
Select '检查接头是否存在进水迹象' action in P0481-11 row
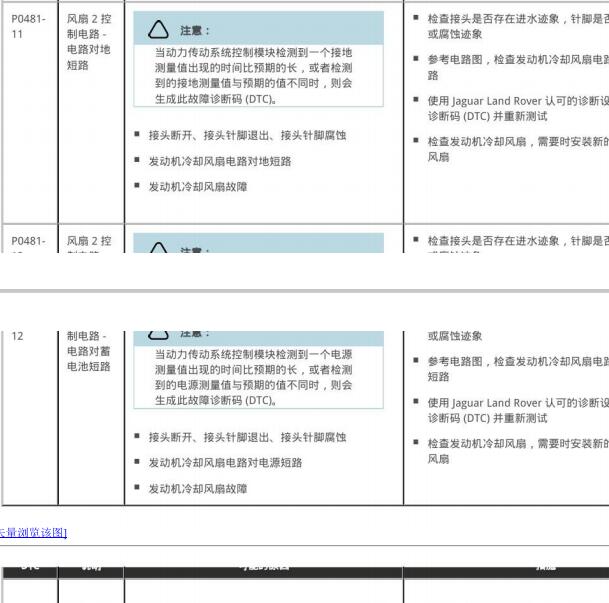(518, 26)
